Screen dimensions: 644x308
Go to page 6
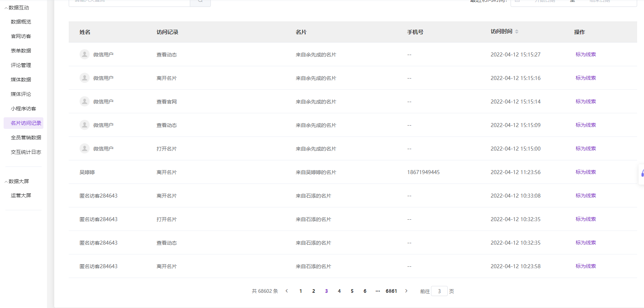(x=365, y=291)
